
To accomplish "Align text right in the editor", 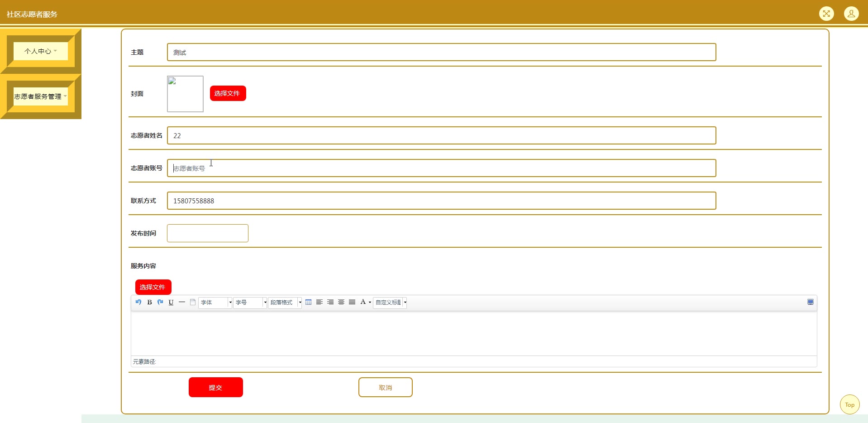I will [330, 302].
